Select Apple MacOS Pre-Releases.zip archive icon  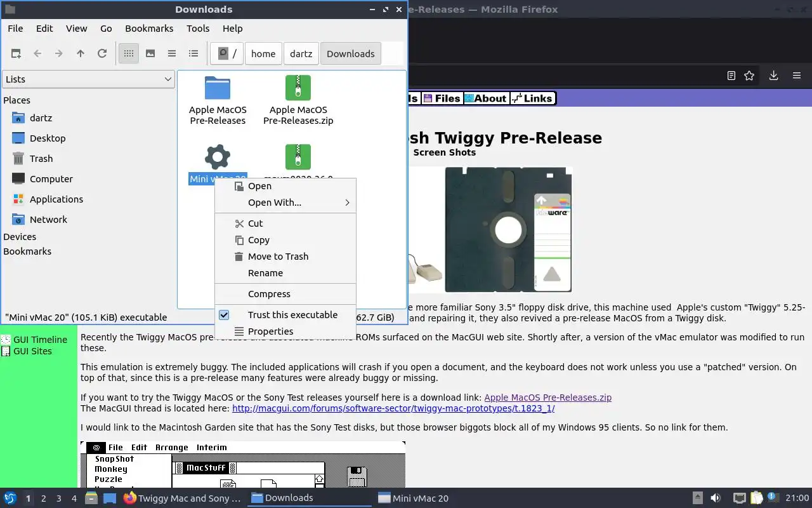coord(298,88)
